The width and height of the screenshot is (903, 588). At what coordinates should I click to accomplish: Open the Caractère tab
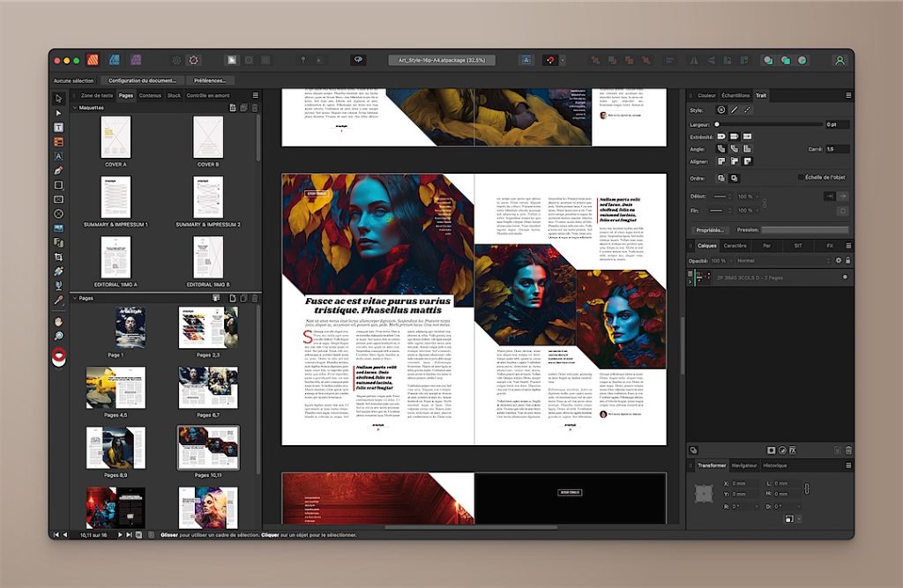click(x=735, y=246)
